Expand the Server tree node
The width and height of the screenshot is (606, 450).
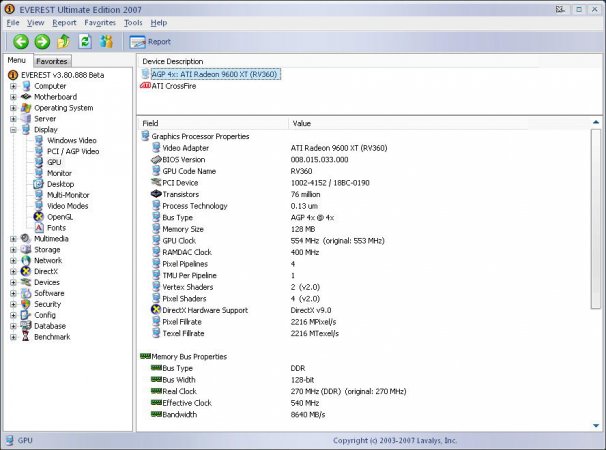[13, 119]
